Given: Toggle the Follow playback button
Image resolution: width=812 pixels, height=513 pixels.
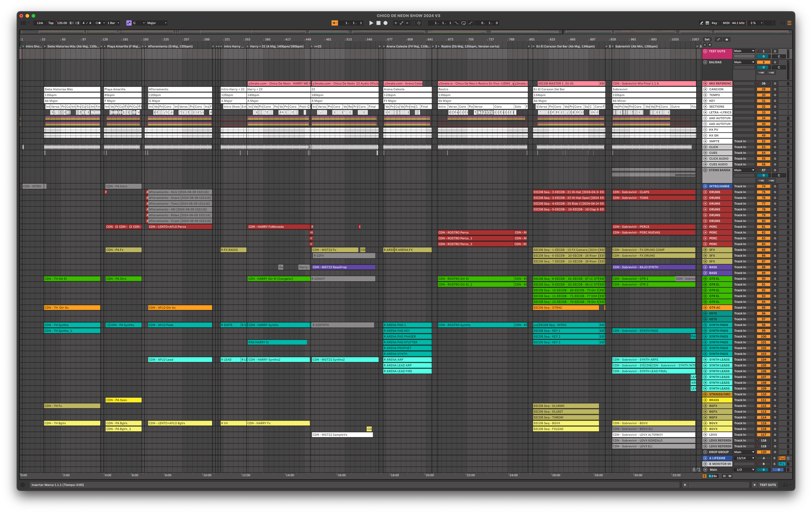Looking at the screenshot, I should 335,23.
